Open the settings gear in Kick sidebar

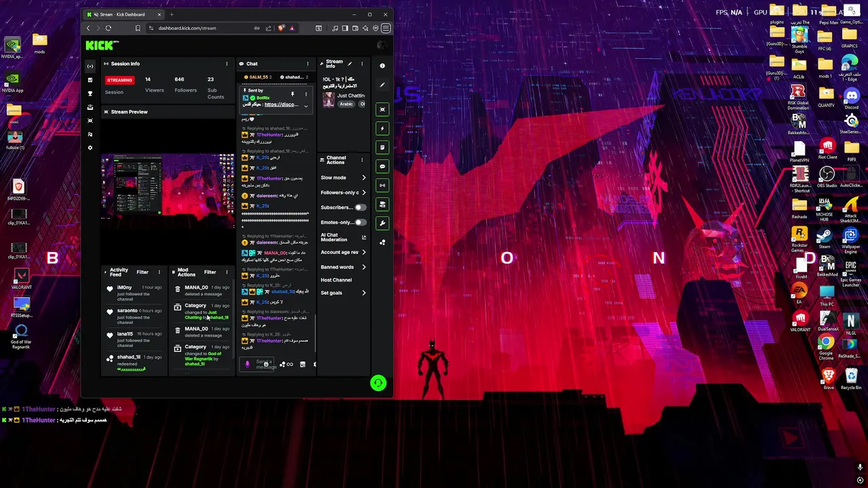coord(90,147)
